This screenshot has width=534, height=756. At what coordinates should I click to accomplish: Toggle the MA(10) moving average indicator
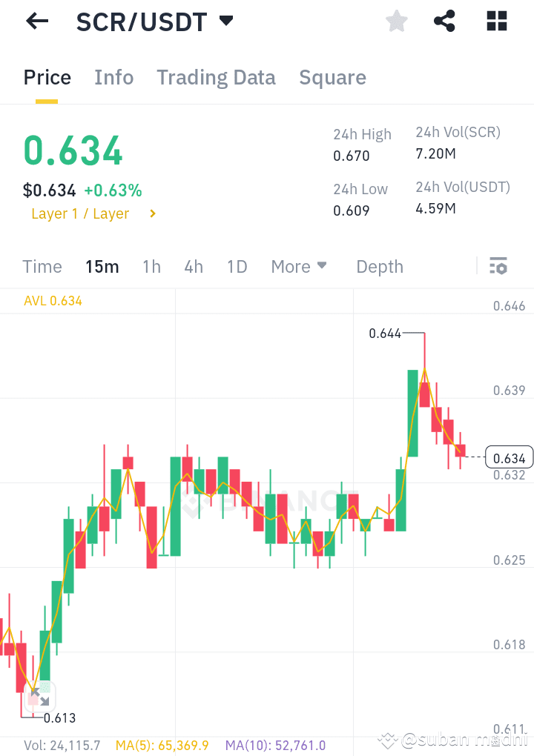point(275,747)
